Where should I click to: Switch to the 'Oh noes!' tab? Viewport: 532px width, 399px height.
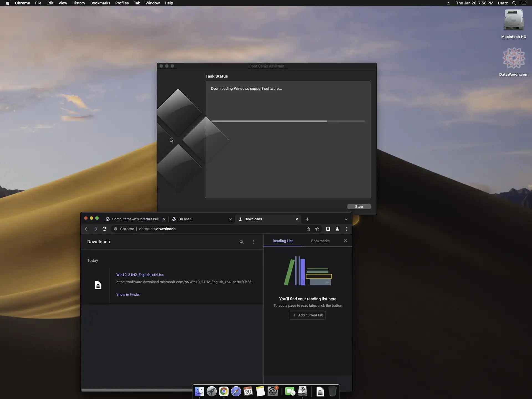click(199, 219)
